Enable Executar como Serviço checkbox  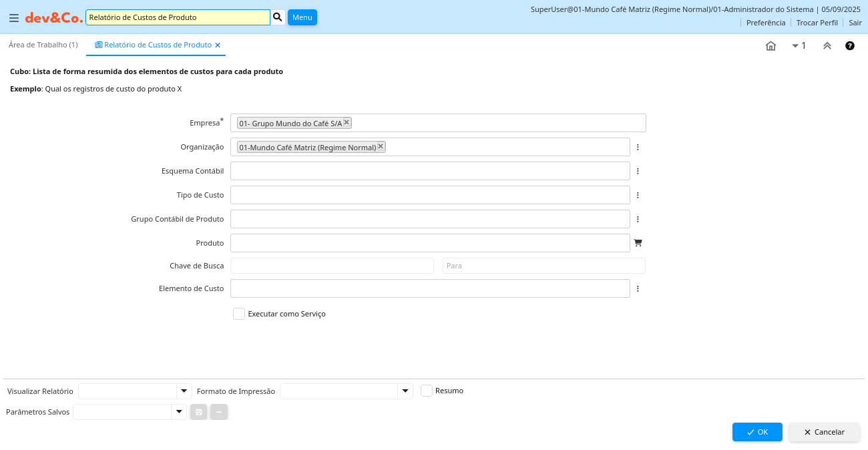click(x=239, y=314)
